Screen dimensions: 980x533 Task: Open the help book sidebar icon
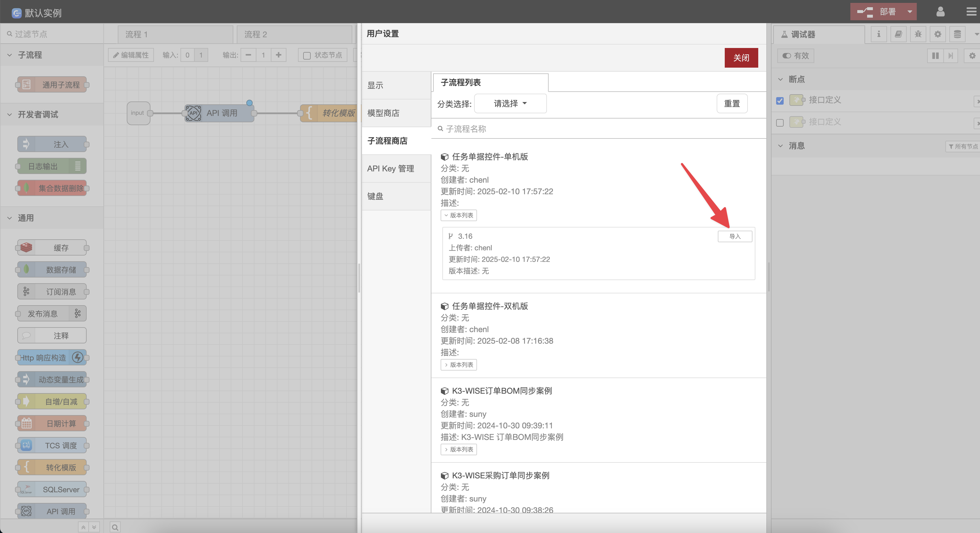click(x=898, y=34)
